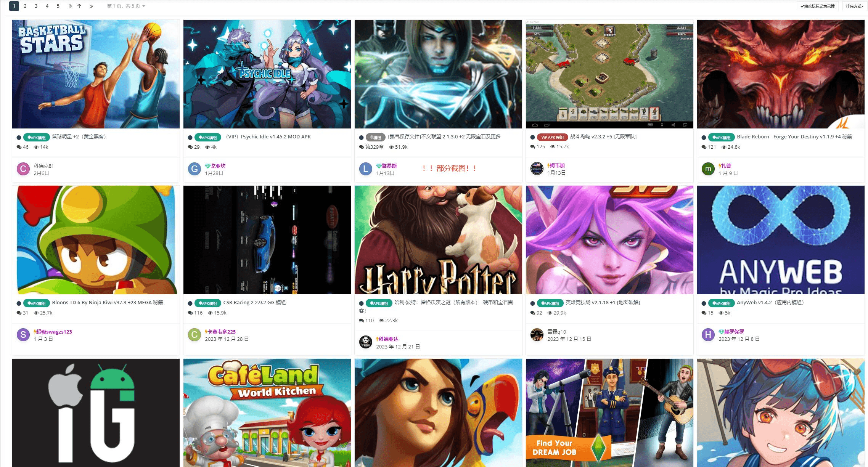The height and width of the screenshot is (467, 868).
Task: Open the G avatar of user 戈亚坎
Action: coord(194,169)
